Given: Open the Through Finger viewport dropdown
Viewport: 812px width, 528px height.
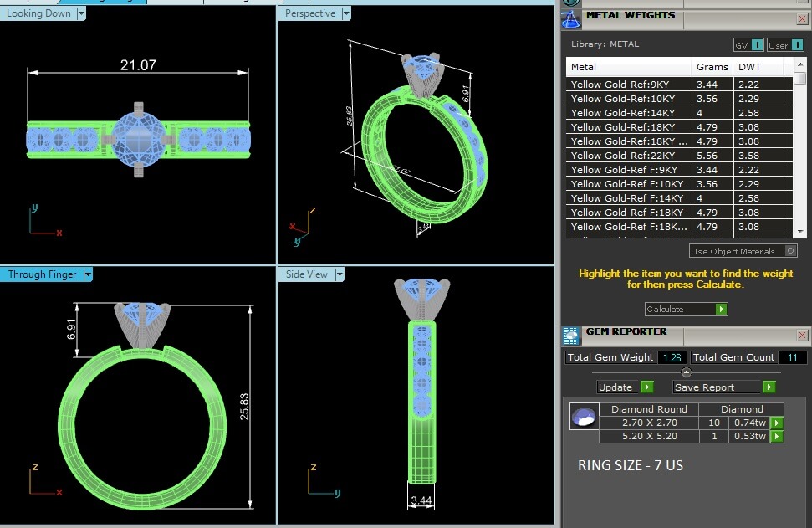Looking at the screenshot, I should coord(88,274).
